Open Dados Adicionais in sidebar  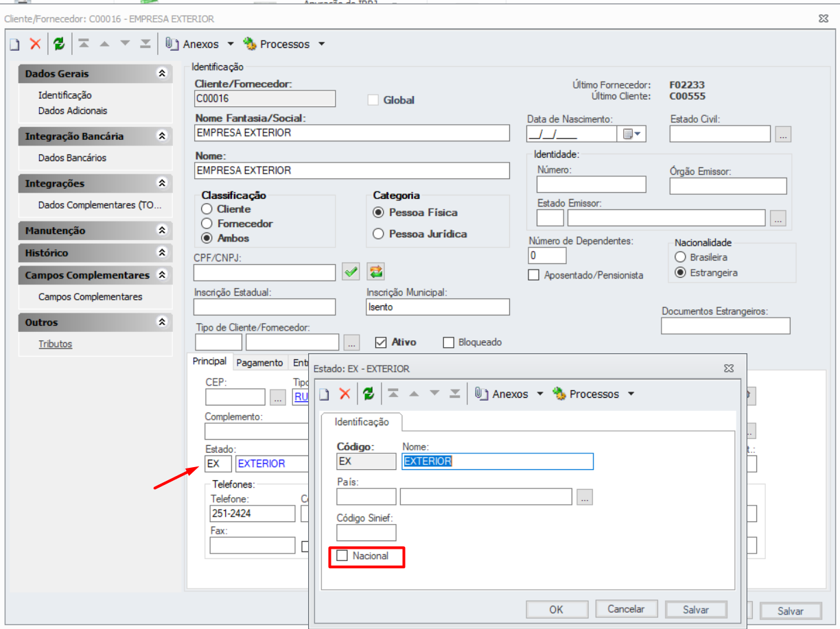(x=73, y=110)
